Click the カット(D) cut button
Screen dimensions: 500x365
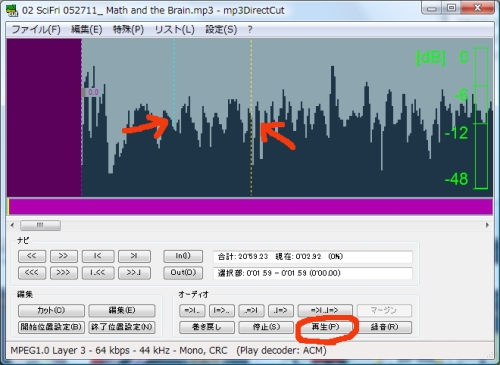[x=51, y=310]
